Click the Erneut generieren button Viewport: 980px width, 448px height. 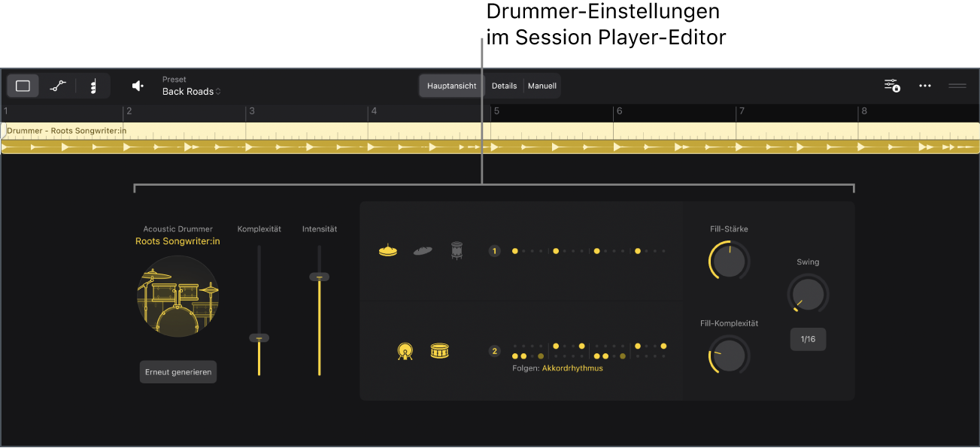[x=178, y=372]
